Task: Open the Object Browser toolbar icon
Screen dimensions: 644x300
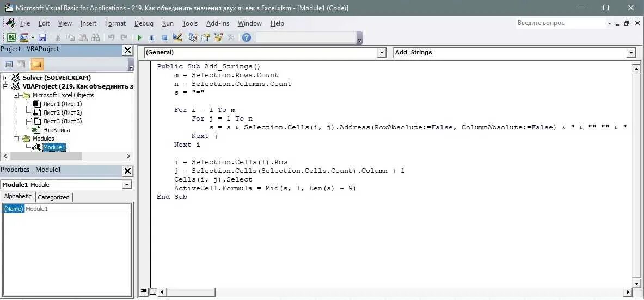Action: [218, 37]
